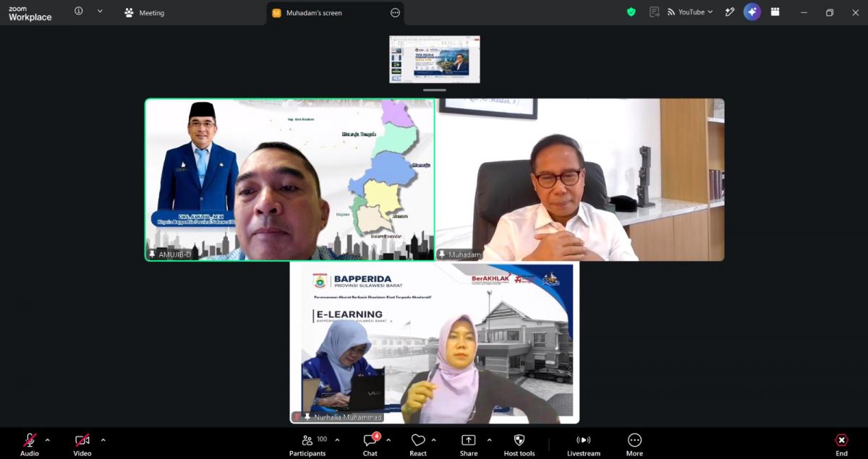Unmute using the Audio microphone button
Image resolution: width=868 pixels, height=459 pixels.
pos(30,444)
